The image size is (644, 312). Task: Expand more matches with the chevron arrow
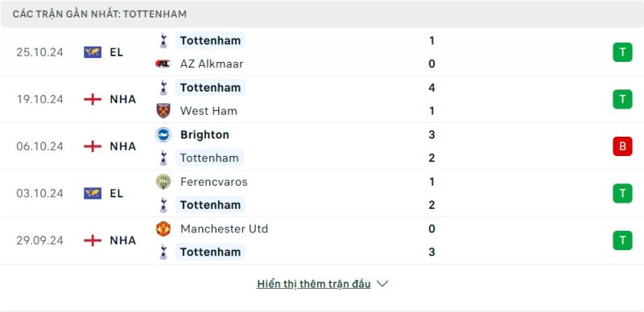click(x=382, y=284)
